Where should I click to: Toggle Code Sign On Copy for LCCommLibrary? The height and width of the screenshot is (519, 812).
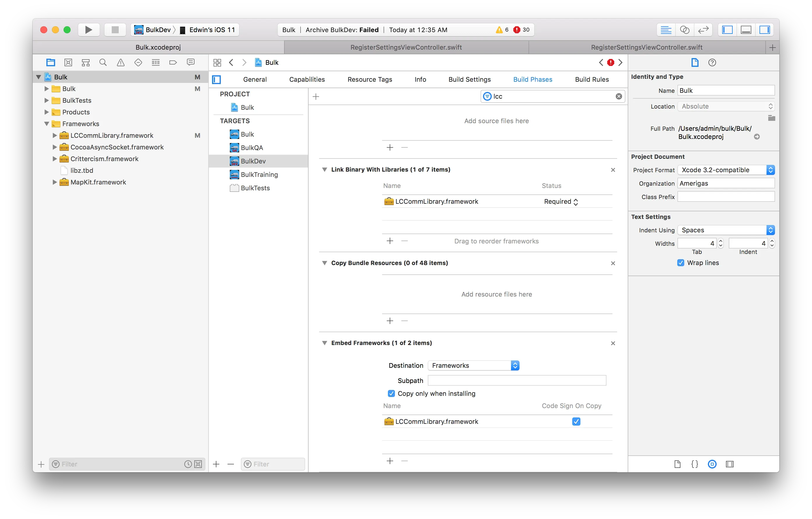coord(576,422)
